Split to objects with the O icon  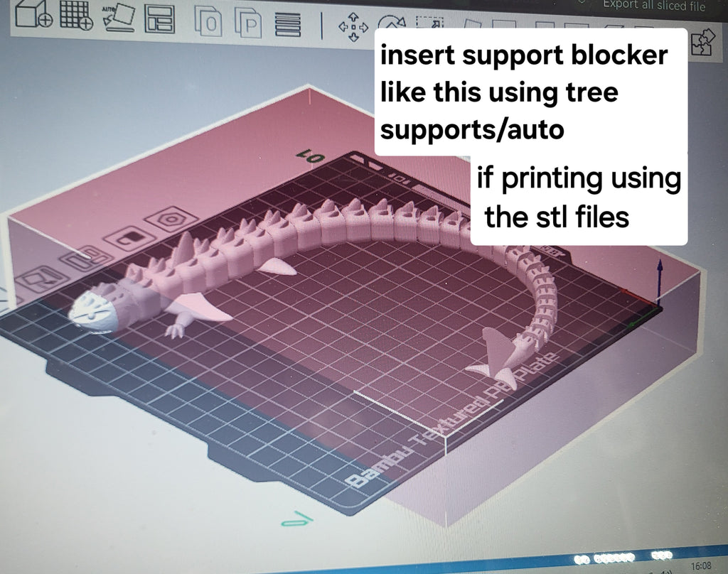(208, 22)
